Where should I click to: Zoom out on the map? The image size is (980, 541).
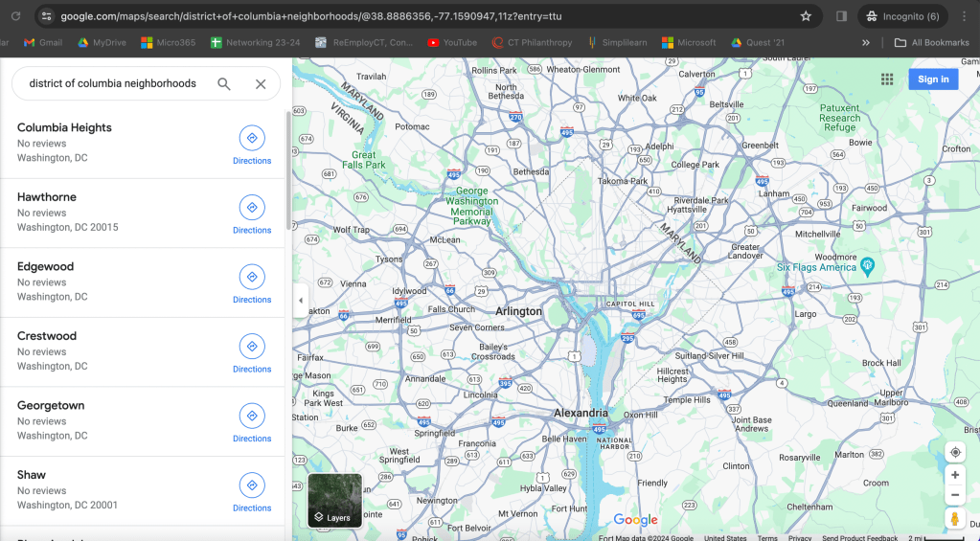954,495
